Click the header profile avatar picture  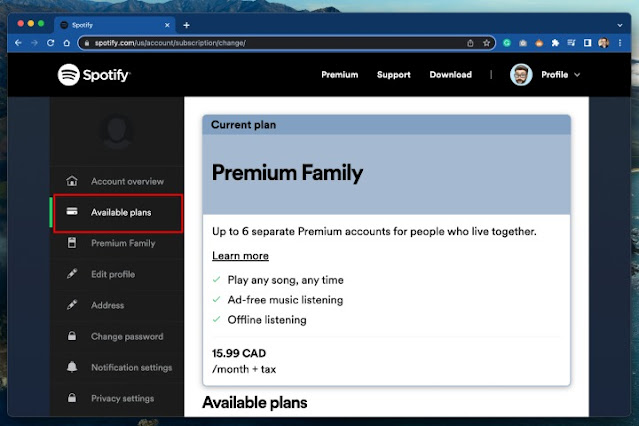pyautogui.click(x=521, y=75)
